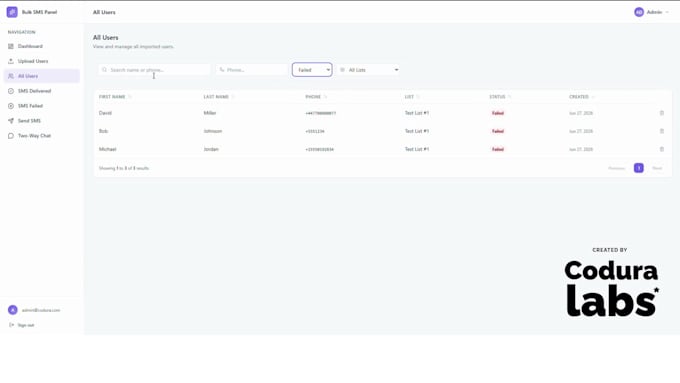The image size is (680, 383).
Task: Click Test List #1 in David's row
Action: click(417, 113)
